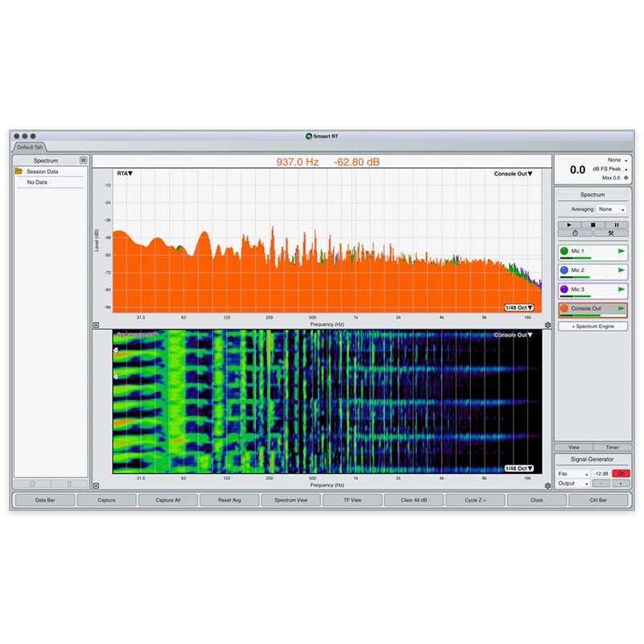Image resolution: width=644 pixels, height=644 pixels.
Task: Select the Default Tab
Action: (x=30, y=147)
